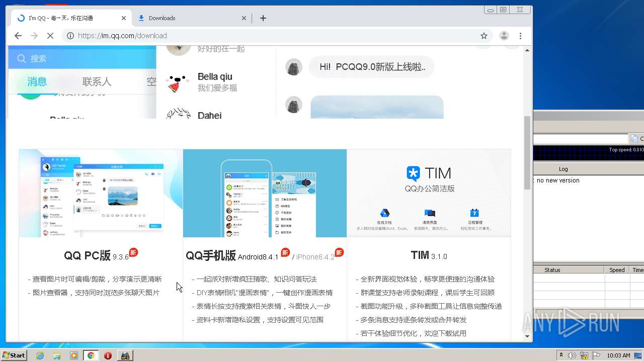Click the line DIY表情相机"漫画表情"

[x=262, y=293]
